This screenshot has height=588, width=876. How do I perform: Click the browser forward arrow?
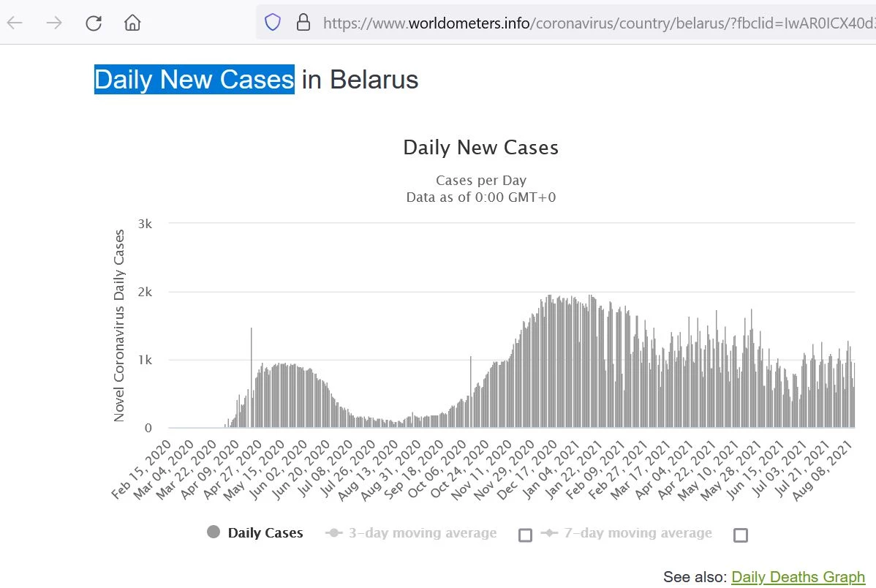tap(54, 23)
